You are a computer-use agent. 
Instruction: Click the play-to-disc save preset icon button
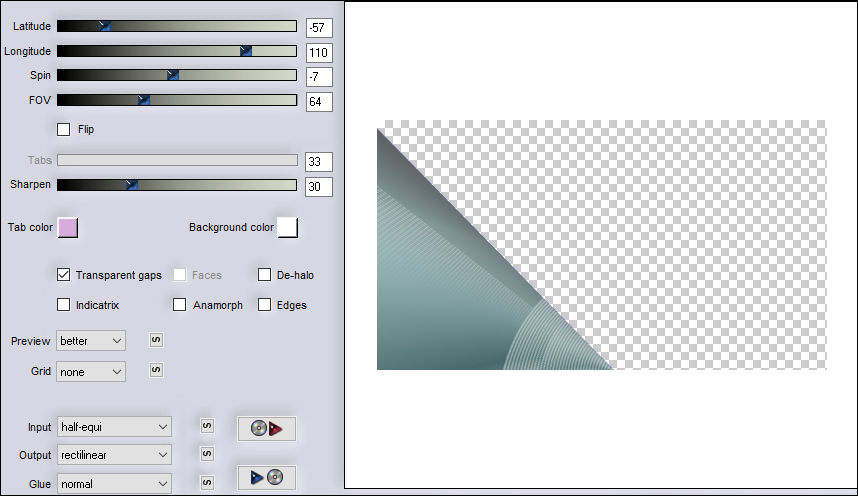pos(266,478)
